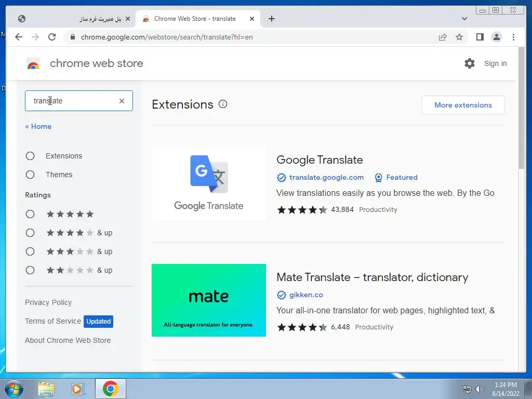
Task: Open About Chrome Web Store
Action: pos(68,340)
